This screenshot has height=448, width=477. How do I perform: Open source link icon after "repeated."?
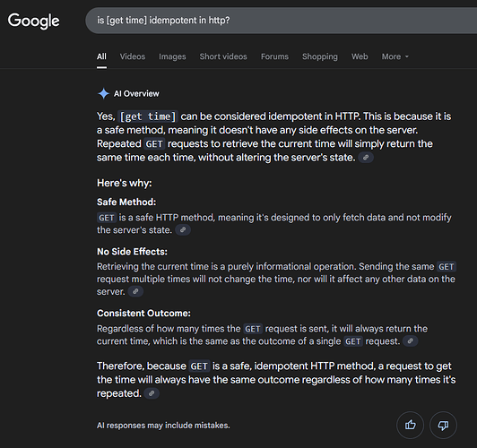152,393
